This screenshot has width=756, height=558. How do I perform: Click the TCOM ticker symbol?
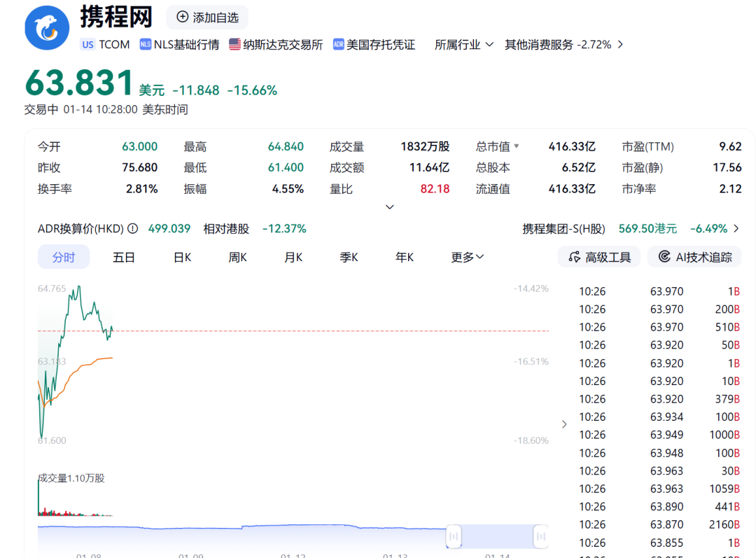(114, 44)
